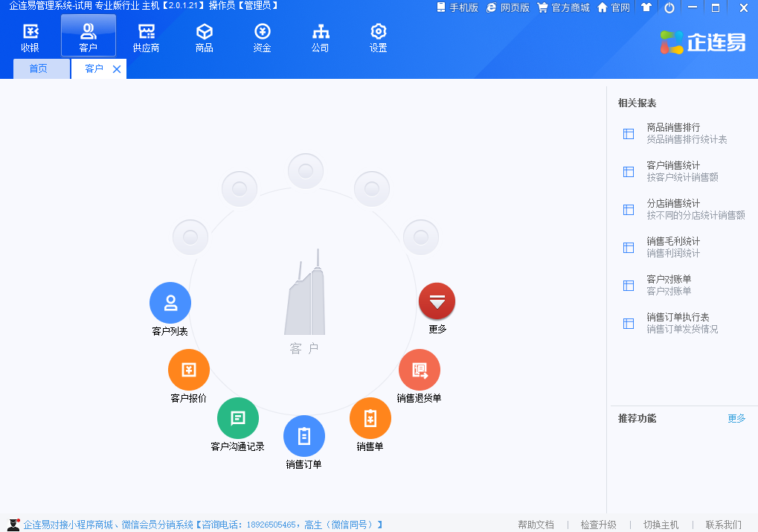
Task: Open 手机版 mobile version
Action: click(457, 7)
